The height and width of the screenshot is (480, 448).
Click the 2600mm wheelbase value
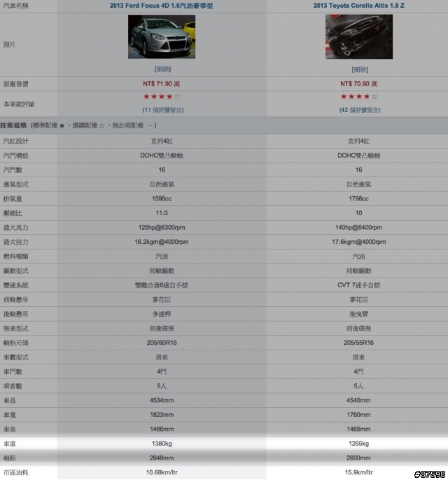click(358, 458)
